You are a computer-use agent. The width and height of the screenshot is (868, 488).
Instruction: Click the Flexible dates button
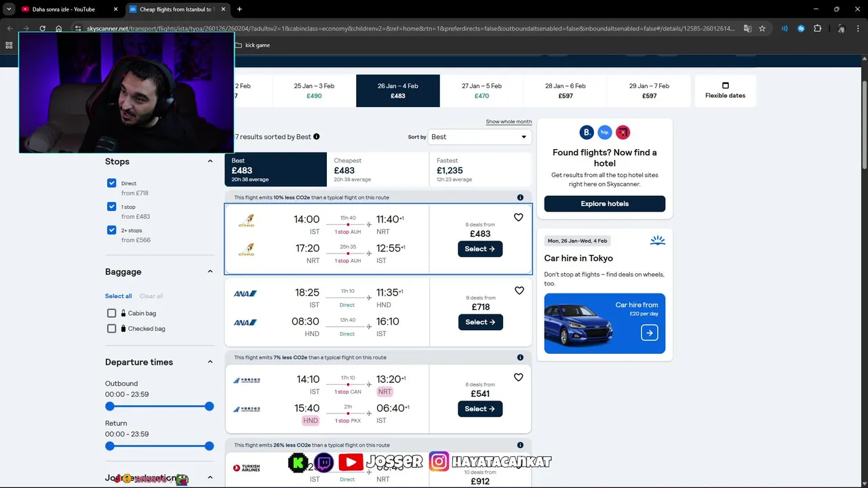pyautogui.click(x=726, y=91)
